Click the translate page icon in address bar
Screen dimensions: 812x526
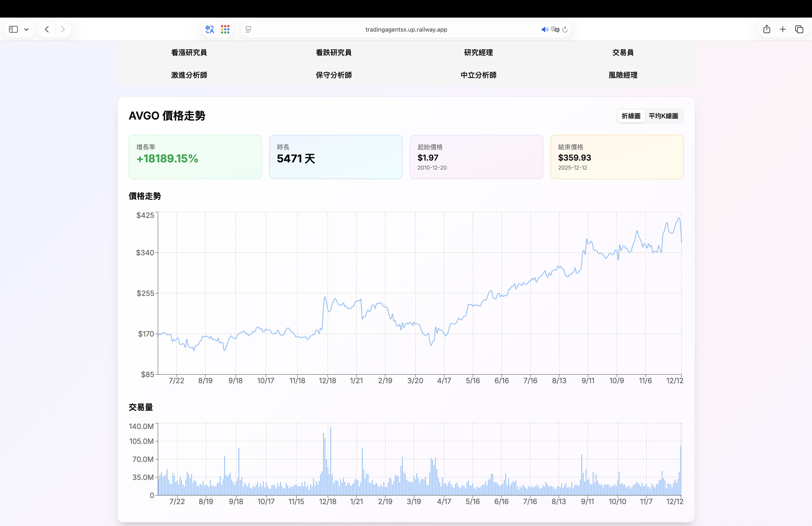555,30
